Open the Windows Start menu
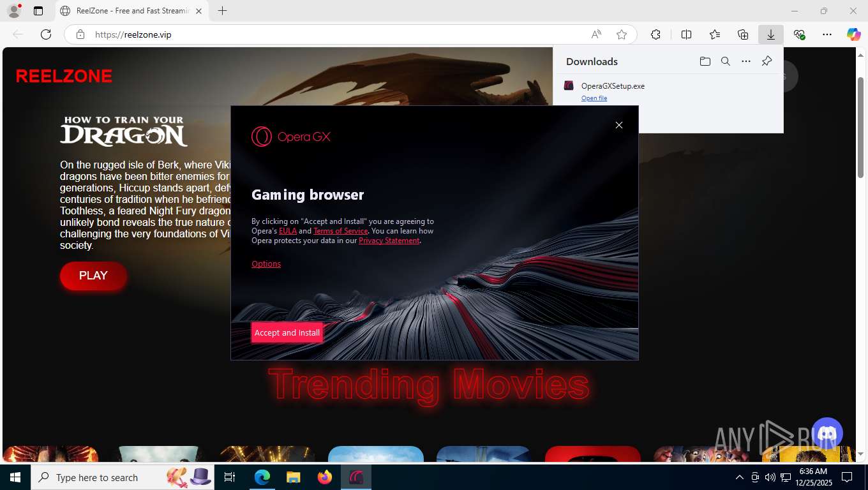The height and width of the screenshot is (490, 868). (15, 477)
